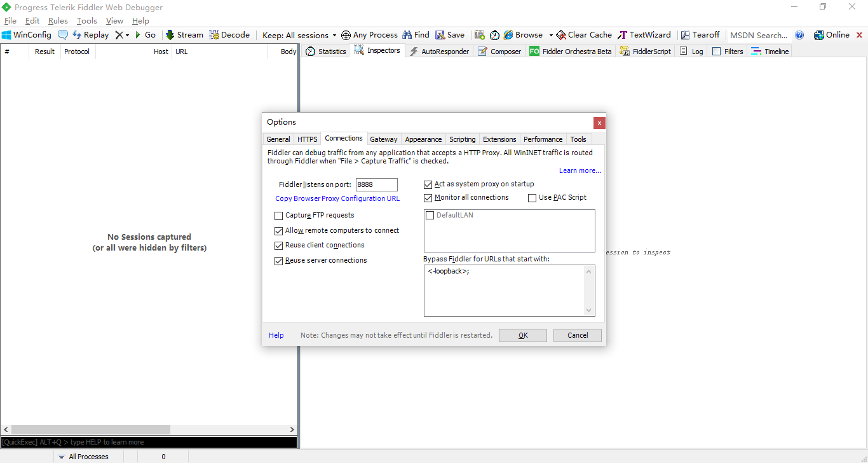Viewport: 868px width, 463px height.
Task: Click the Remove X toolbar icon
Action: [x=119, y=35]
